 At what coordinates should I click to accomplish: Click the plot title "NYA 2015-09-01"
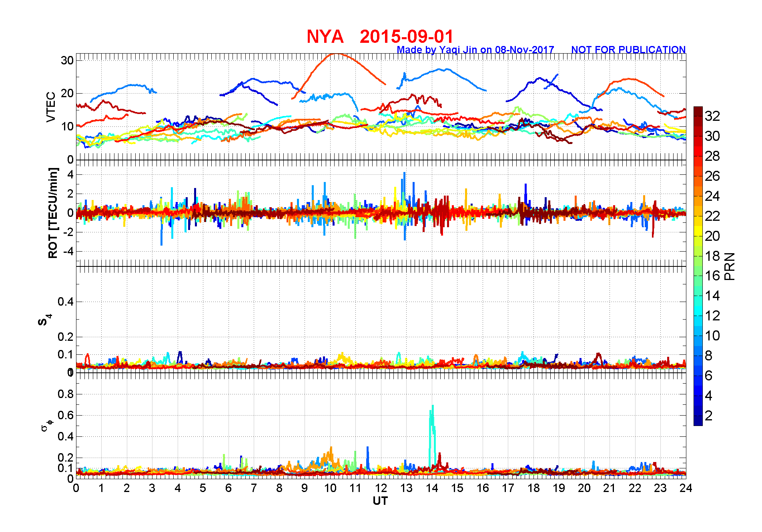[x=380, y=37]
